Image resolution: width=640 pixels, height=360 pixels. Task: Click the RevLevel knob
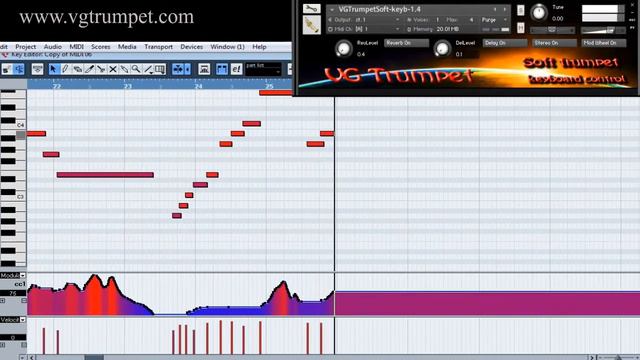pyautogui.click(x=344, y=49)
